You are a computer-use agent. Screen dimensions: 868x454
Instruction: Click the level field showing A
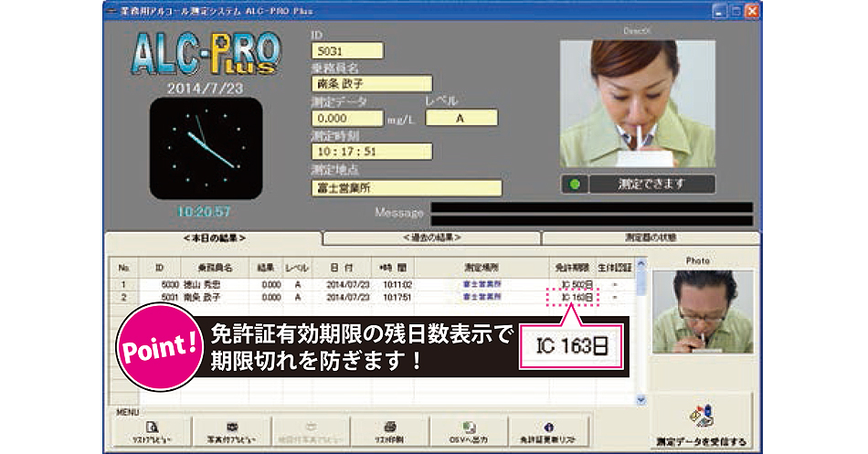(461, 118)
